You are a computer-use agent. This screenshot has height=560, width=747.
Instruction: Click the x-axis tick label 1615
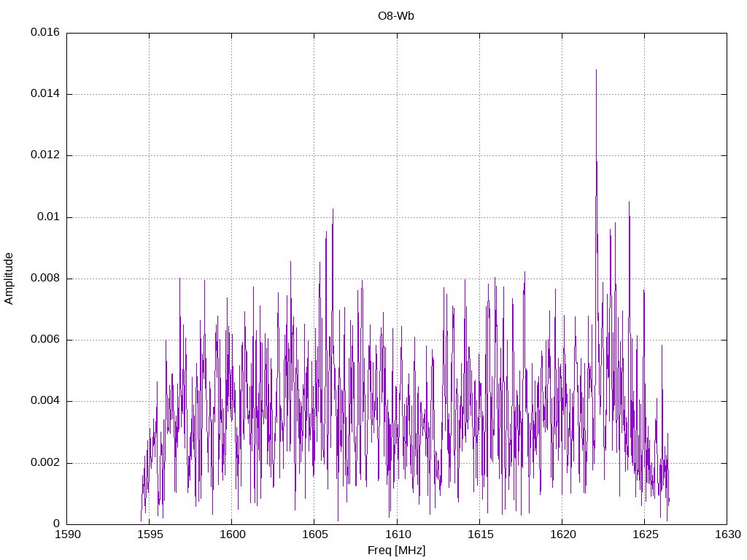pos(480,534)
